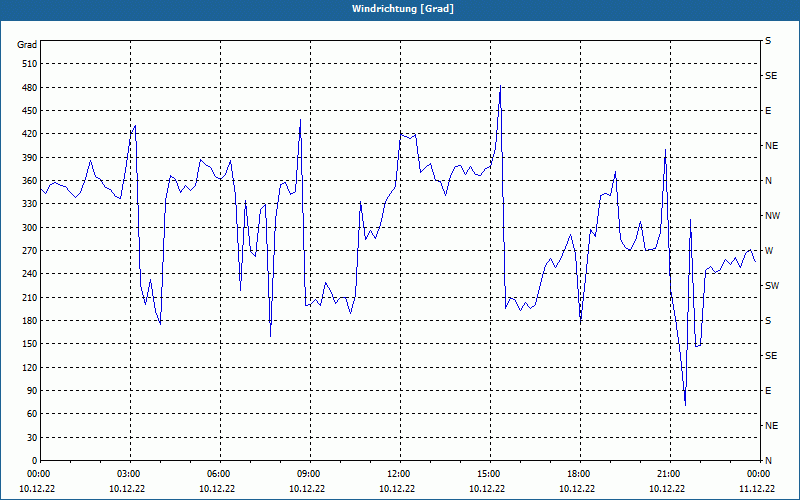Click the 120 left axis label
800x500 pixels.
[x=29, y=367]
